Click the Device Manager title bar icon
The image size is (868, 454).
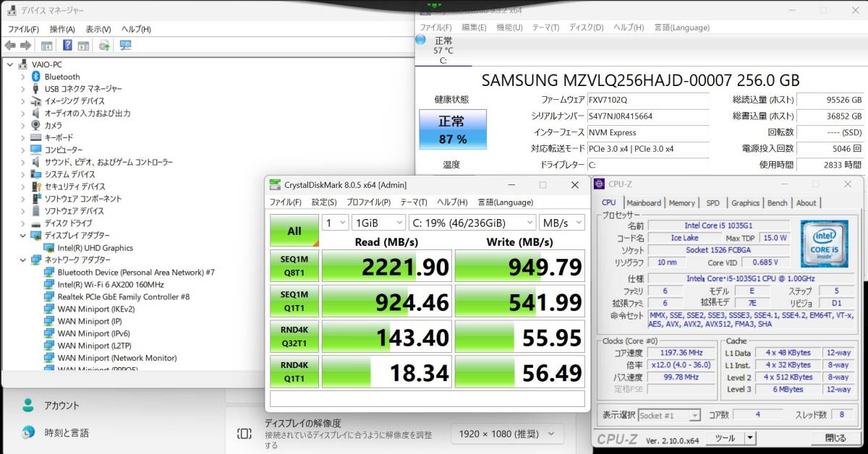(x=11, y=11)
